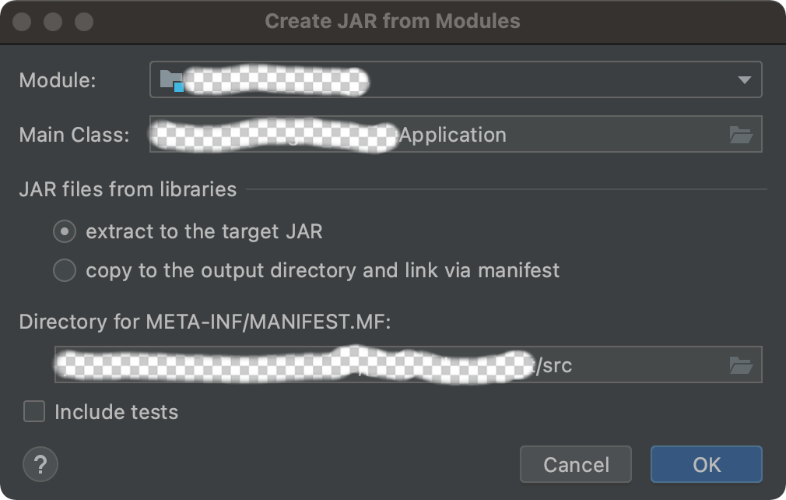Image resolution: width=786 pixels, height=500 pixels.
Task: Choose 'copy to the output directory' radio button
Action: tap(64, 270)
